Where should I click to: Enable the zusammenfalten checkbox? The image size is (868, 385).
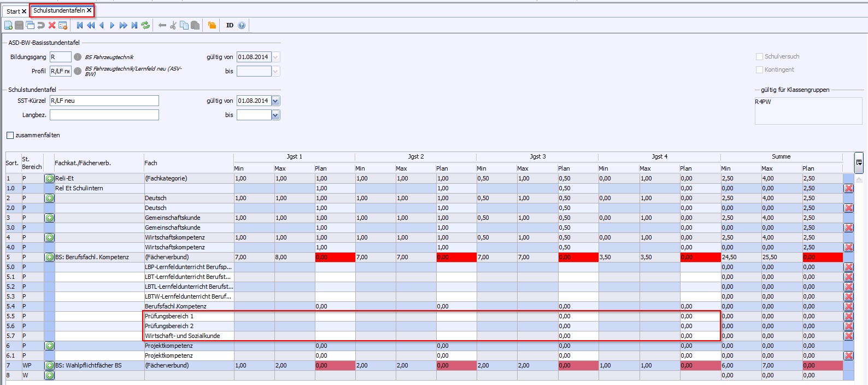[10, 135]
